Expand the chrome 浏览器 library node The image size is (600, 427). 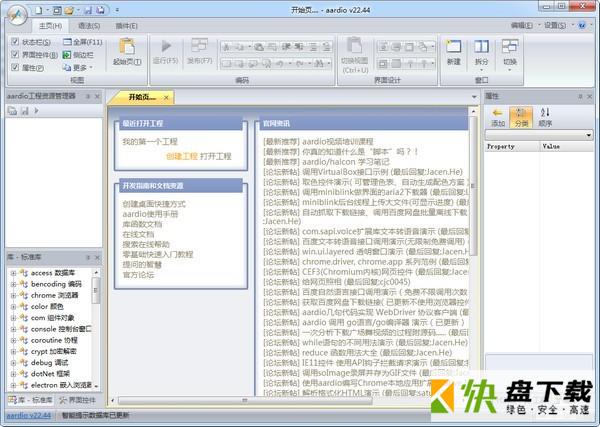click(x=13, y=295)
